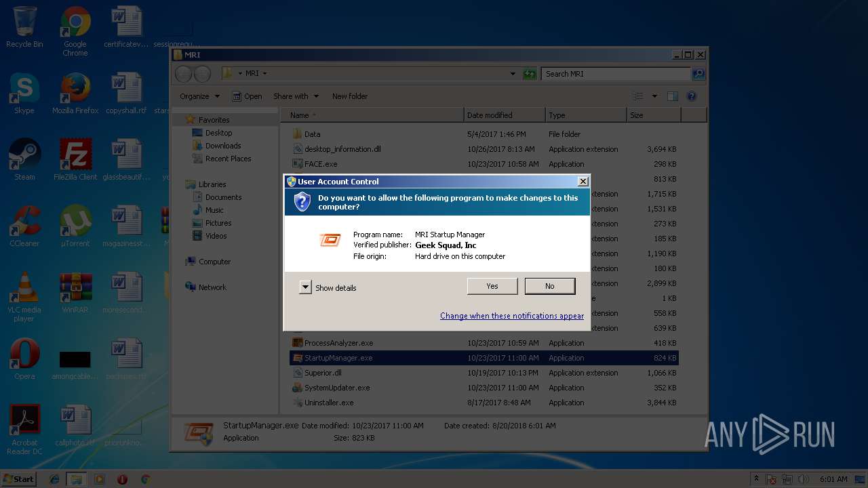This screenshot has height=488, width=868.
Task: Click the MRI address bar
Action: point(369,73)
